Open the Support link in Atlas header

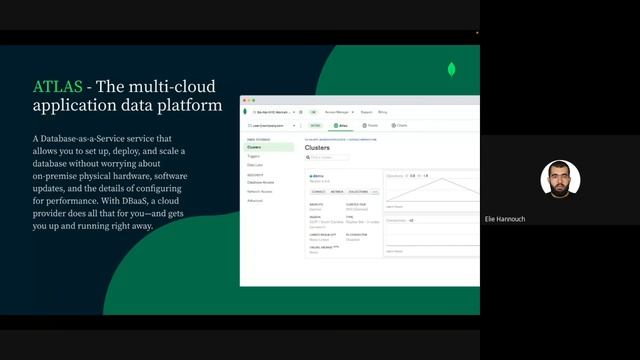(366, 112)
